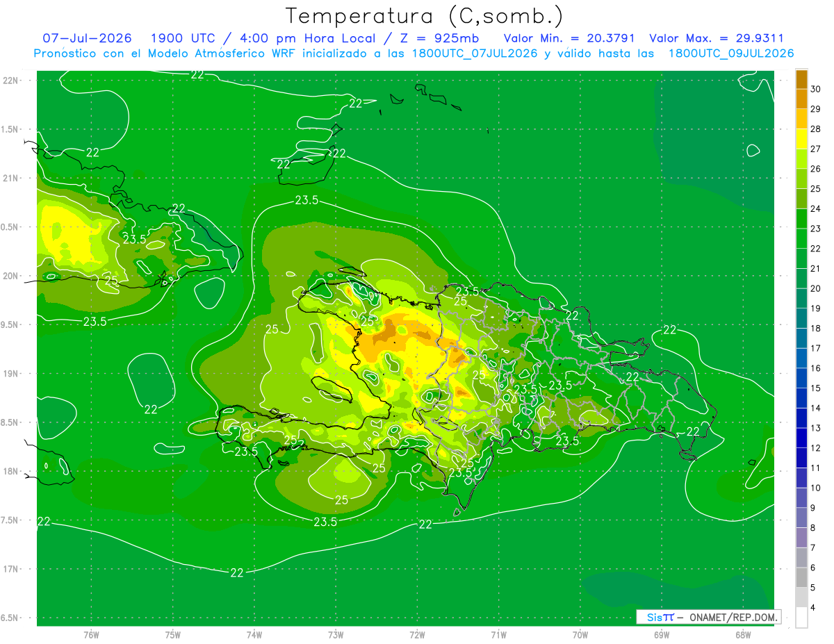Click the colorbar scale value "30"

(x=817, y=88)
